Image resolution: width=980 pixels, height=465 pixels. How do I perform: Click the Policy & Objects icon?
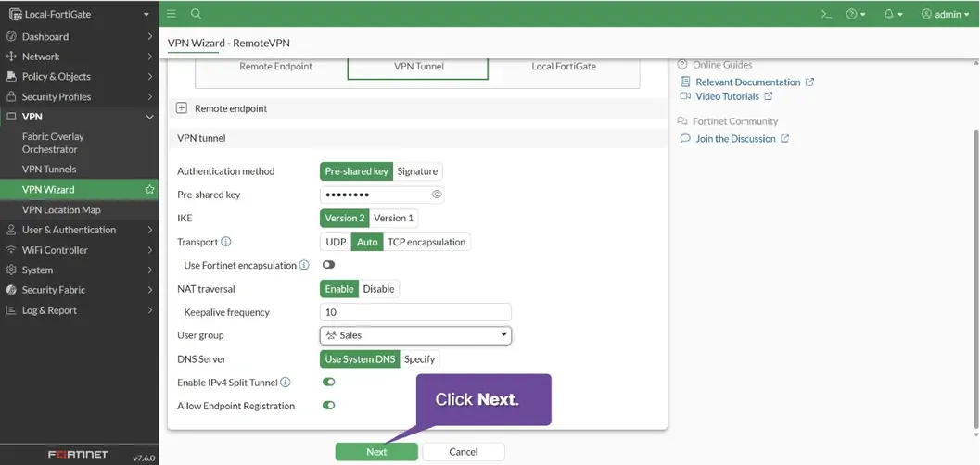10,76
